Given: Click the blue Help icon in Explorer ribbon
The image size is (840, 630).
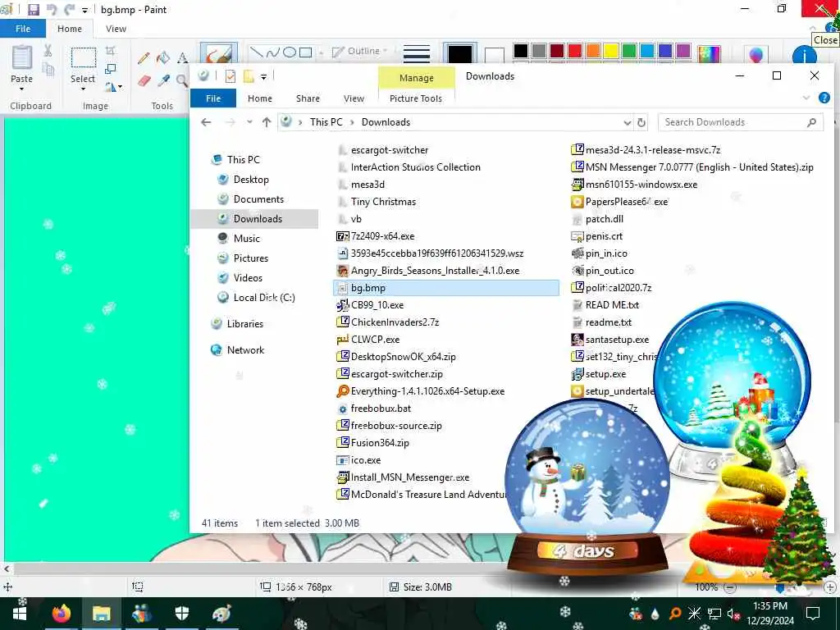Looking at the screenshot, I should pyautogui.click(x=824, y=98).
